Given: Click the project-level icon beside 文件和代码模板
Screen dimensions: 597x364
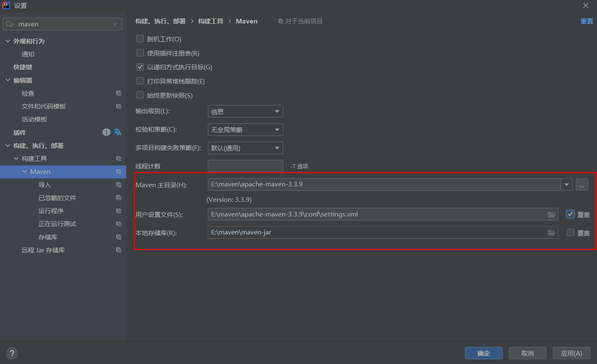Looking at the screenshot, I should [119, 106].
